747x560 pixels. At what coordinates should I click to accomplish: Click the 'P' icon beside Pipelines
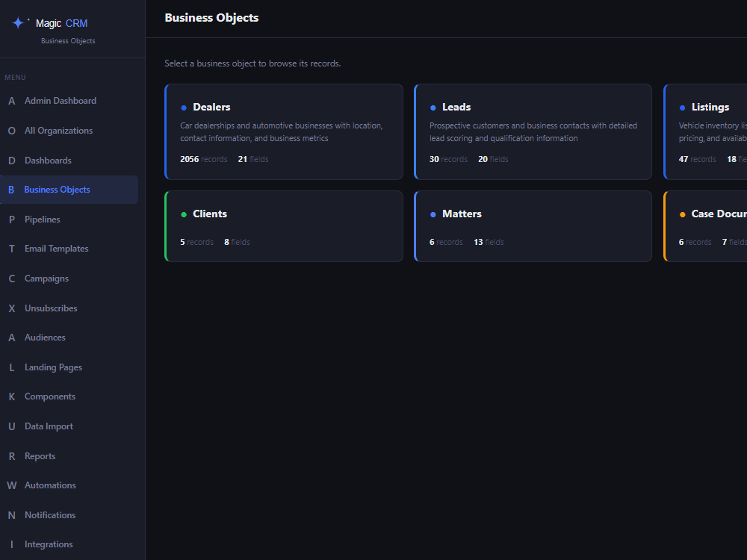(x=12, y=220)
